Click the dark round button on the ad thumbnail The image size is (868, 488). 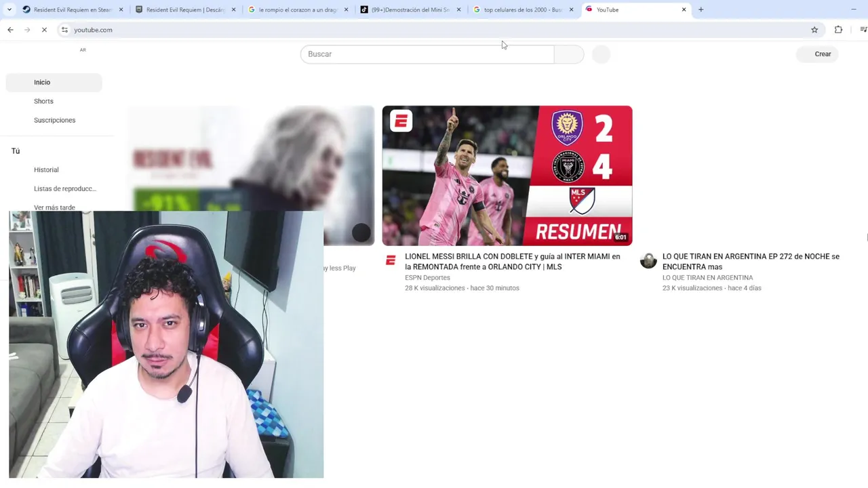[361, 233]
